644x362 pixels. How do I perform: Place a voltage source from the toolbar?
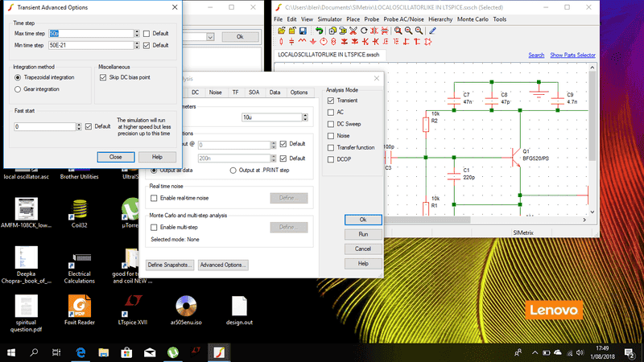tap(324, 42)
